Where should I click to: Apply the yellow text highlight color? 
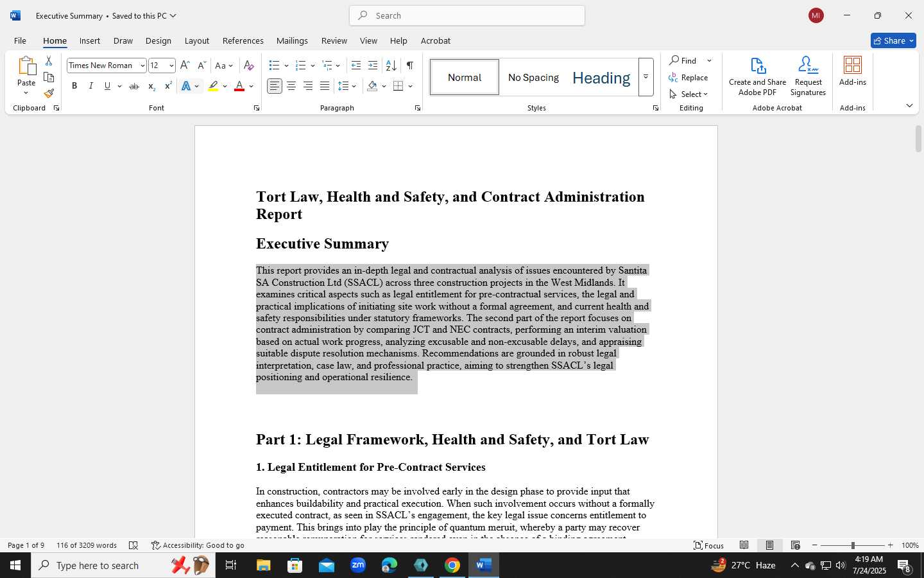click(213, 86)
